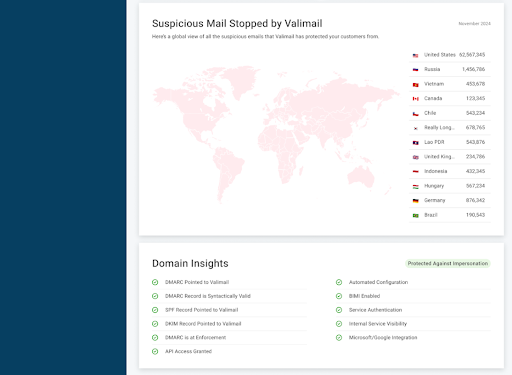512x375 pixels.
Task: Select the Chile country name
Action: point(430,113)
